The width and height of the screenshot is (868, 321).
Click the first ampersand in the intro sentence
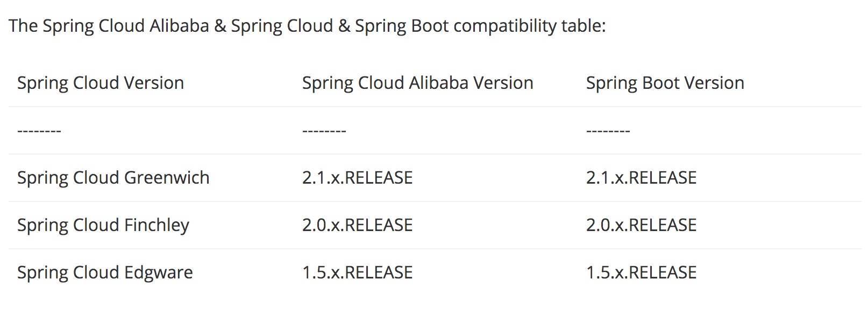click(220, 26)
